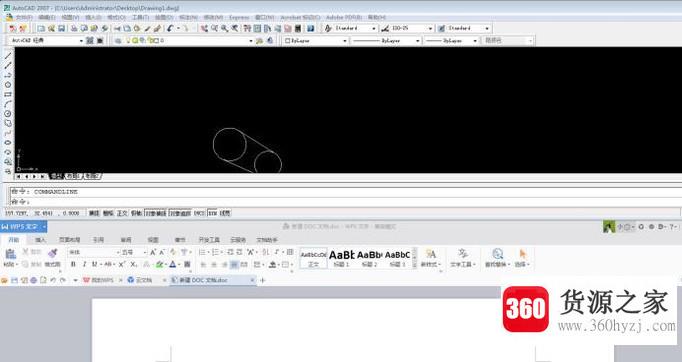Switch to the AutoCAD 布局1 layout tab

(x=73, y=176)
